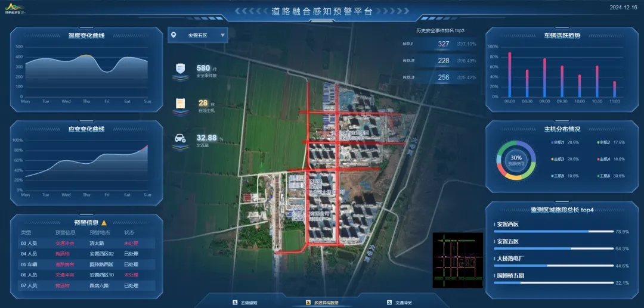The width and height of the screenshot is (644, 308).
Task: Switch to the 态势感知 tab
Action: coord(249,303)
